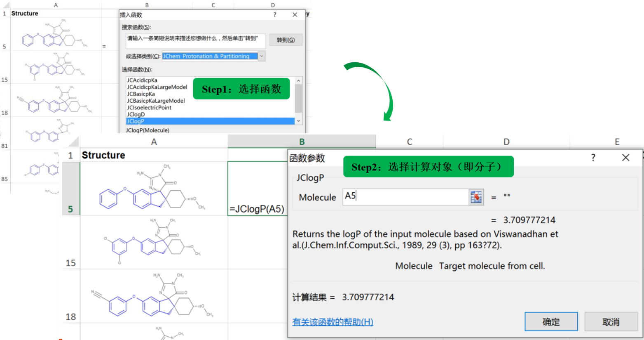The image size is (644, 340).
Task: Select JCAcidicpKa in the function list
Action: 142,80
